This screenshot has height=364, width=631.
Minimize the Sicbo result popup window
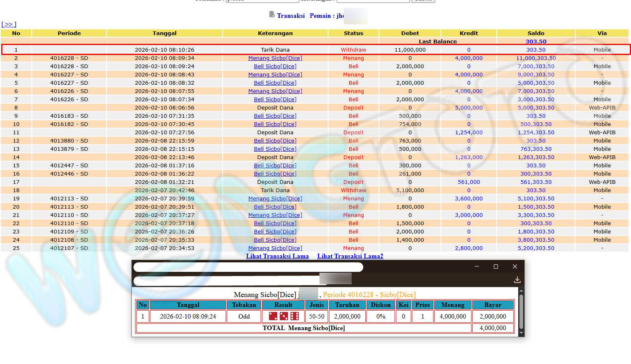(x=477, y=266)
